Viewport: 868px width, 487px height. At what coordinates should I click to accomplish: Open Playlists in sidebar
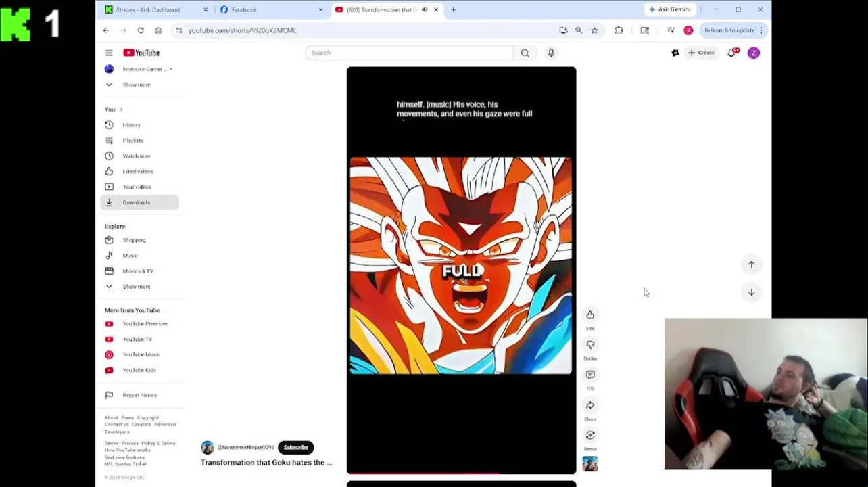[140, 141]
